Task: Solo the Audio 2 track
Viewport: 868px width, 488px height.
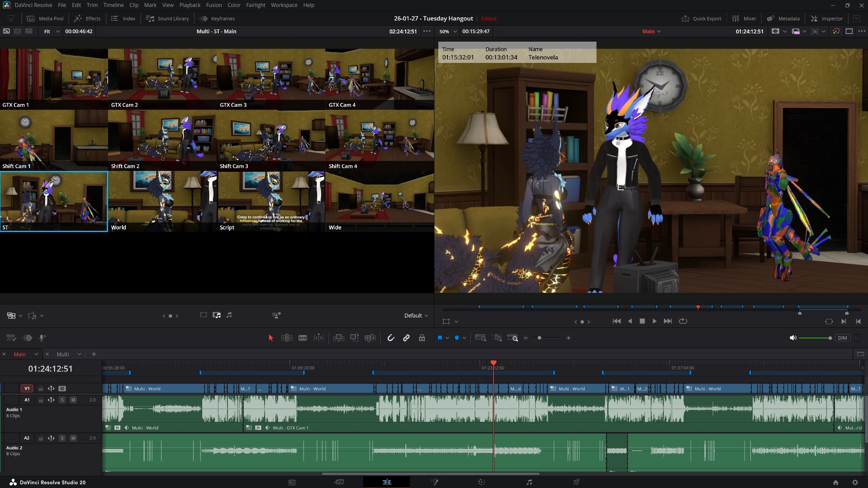Action: (62, 438)
